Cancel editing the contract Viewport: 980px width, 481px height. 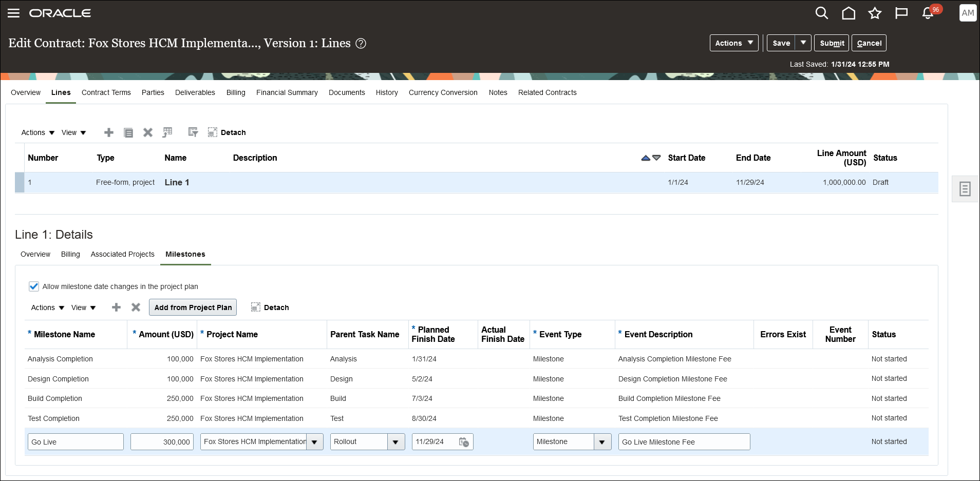[869, 43]
